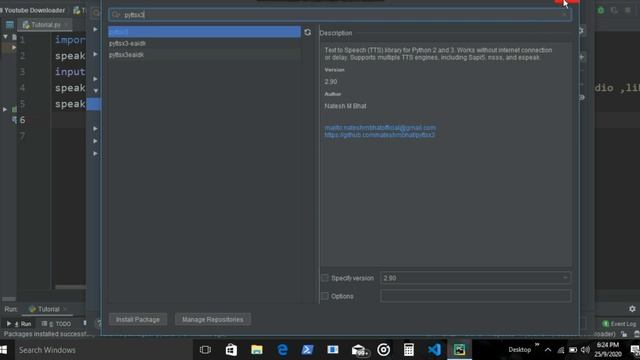Viewport: 640px width, 360px height.
Task: Open File Explorer from the taskbar
Action: (x=257, y=350)
